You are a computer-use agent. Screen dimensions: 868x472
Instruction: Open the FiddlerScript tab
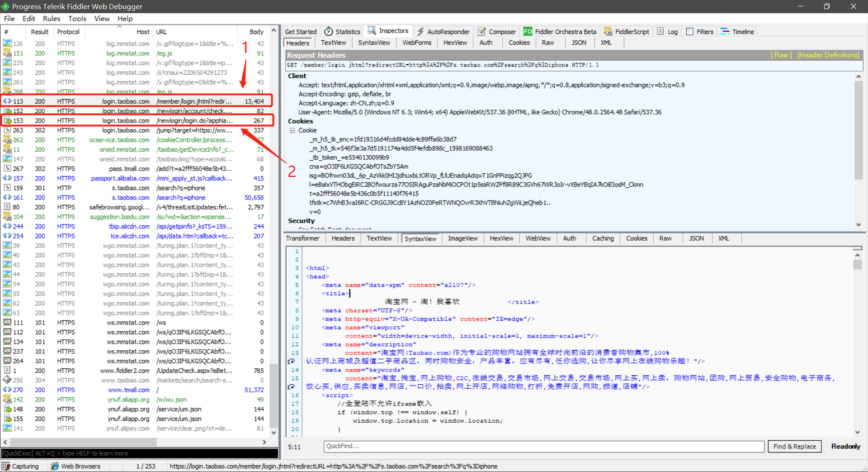(x=627, y=31)
